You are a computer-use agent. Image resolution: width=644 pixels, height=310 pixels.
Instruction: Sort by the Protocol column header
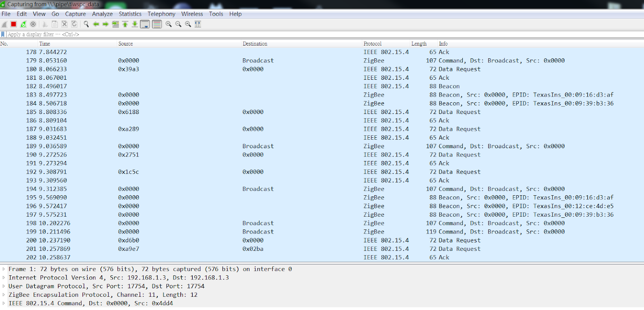(x=386, y=44)
